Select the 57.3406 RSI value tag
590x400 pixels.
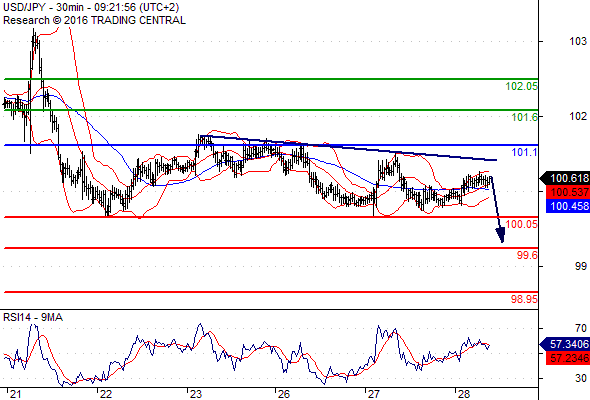565,344
